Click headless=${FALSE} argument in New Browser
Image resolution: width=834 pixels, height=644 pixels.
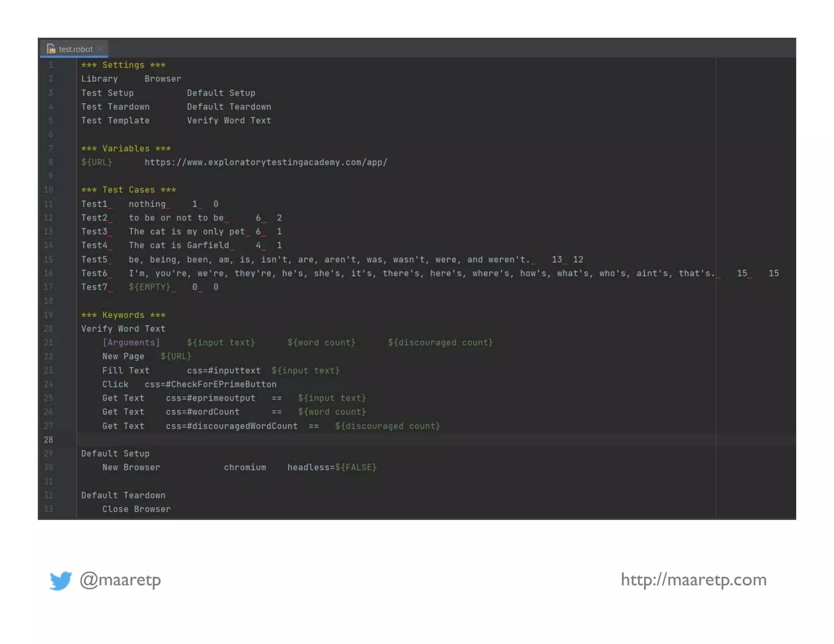[x=331, y=467]
